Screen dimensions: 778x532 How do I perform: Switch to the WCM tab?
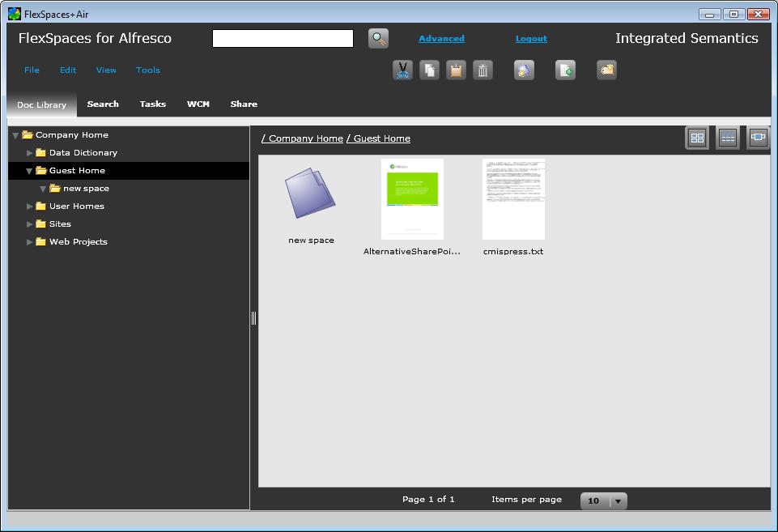198,104
